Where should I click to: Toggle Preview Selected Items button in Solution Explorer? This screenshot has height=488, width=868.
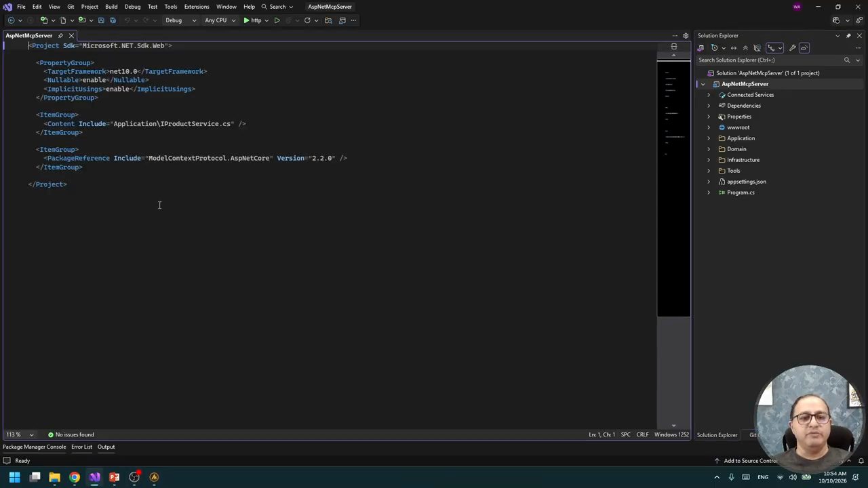(804, 47)
